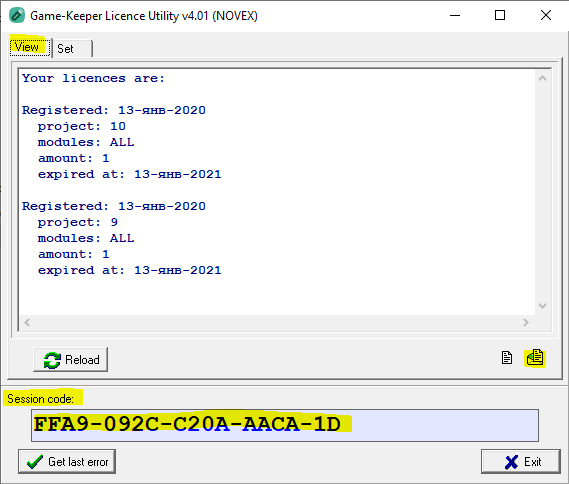Select the Session code field
The image size is (569, 484).
(285, 425)
